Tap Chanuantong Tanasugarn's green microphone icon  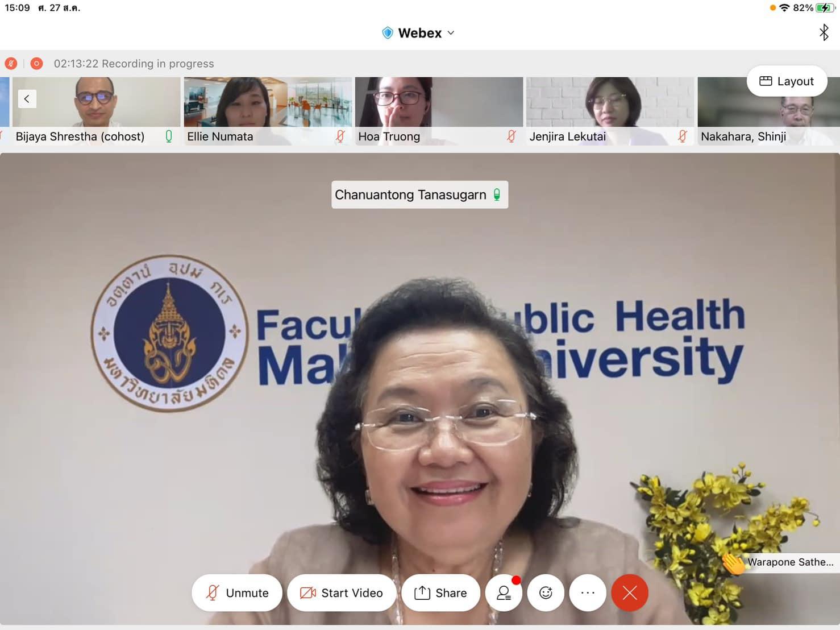(x=497, y=195)
